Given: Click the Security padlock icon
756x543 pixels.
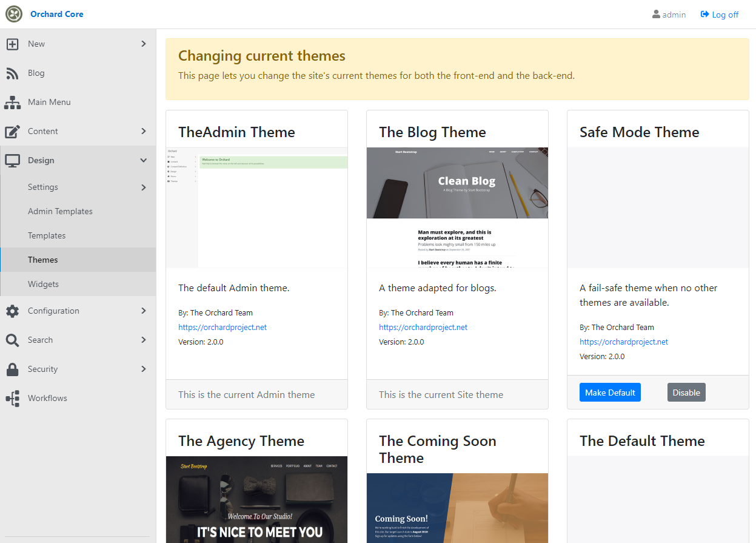Looking at the screenshot, I should pyautogui.click(x=13, y=369).
